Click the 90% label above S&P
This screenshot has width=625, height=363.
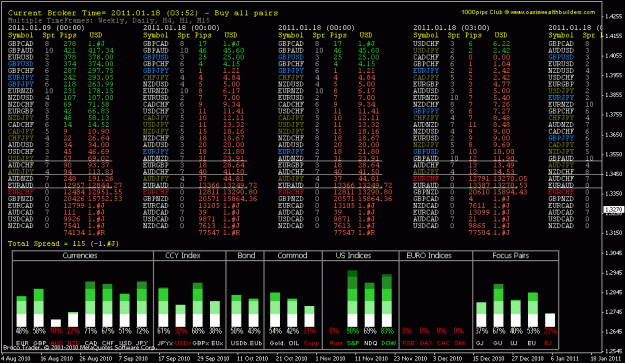[x=353, y=331]
